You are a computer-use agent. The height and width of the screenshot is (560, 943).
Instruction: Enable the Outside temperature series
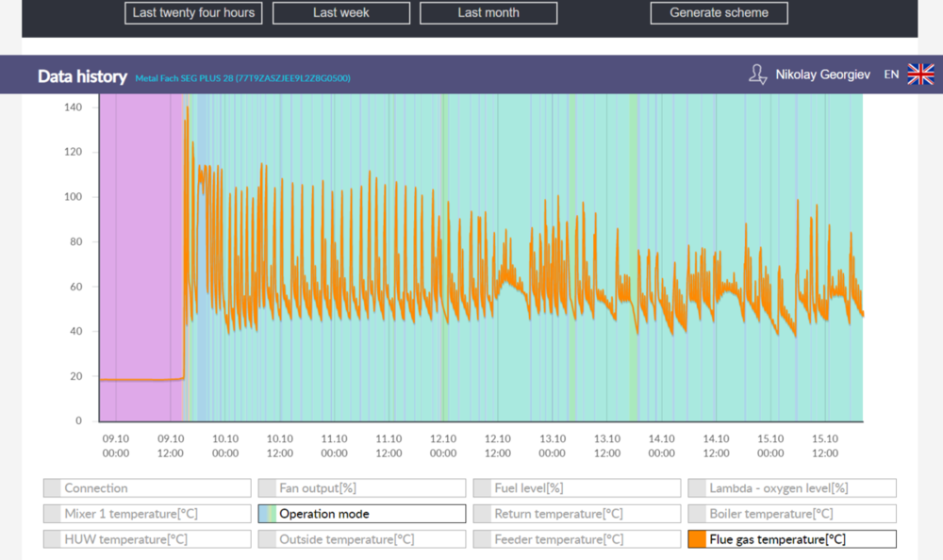361,539
